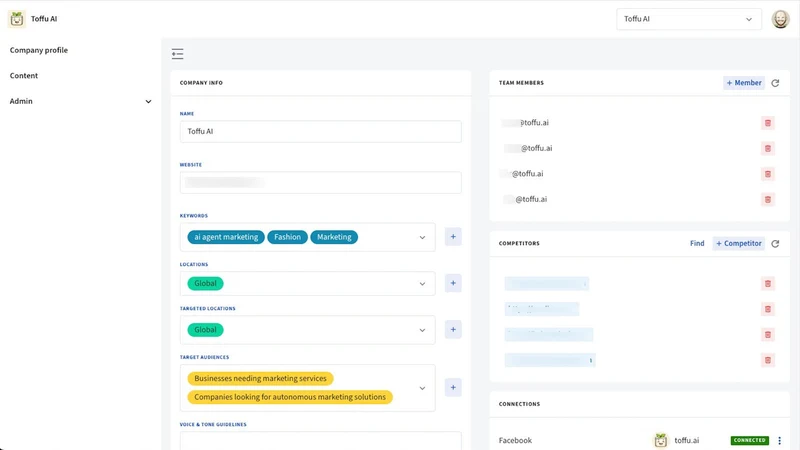Expand the Target Audiences dropdown
Screen dimensions: 800x450
point(422,388)
